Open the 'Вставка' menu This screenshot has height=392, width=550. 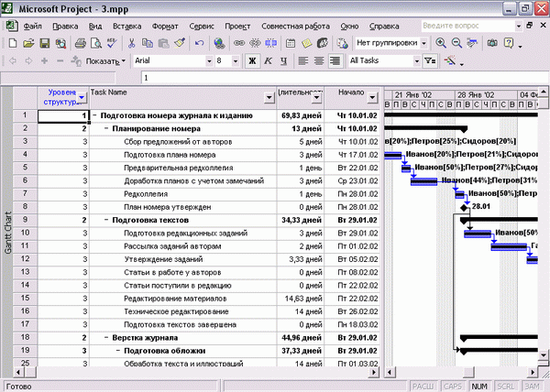pyautogui.click(x=127, y=27)
